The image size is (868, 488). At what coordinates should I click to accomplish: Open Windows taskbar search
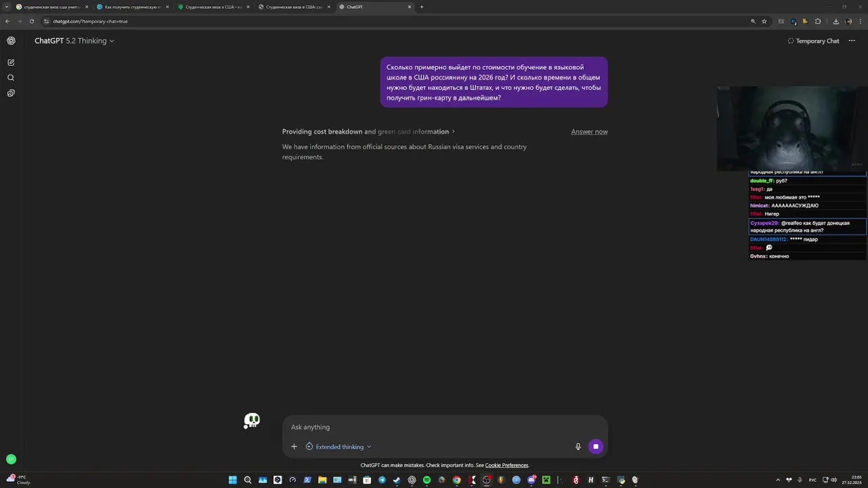pos(248,480)
